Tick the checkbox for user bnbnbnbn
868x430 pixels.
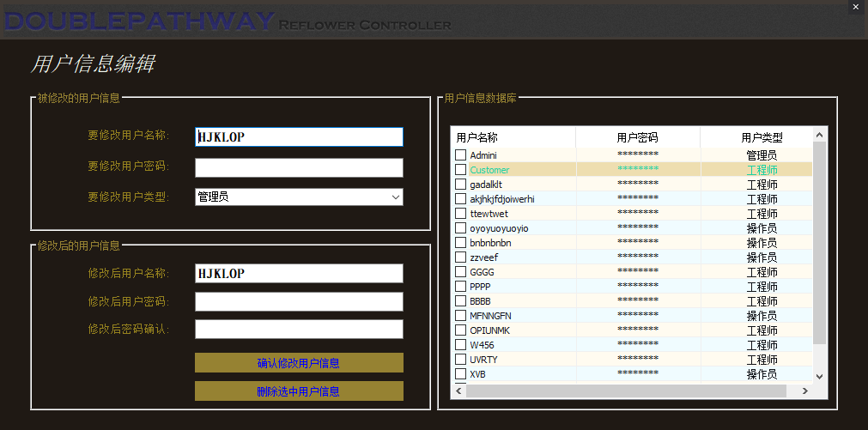click(x=460, y=242)
